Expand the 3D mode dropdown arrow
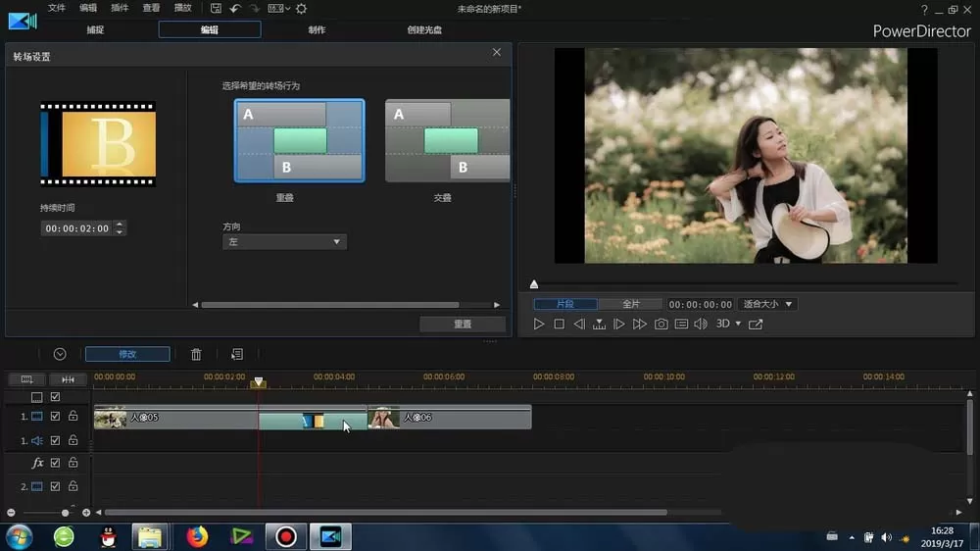 point(738,324)
